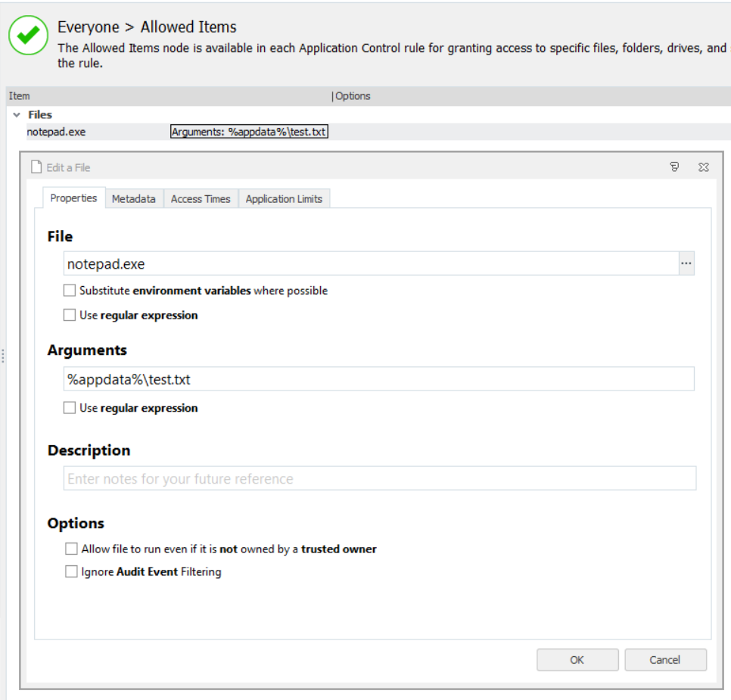This screenshot has width=731, height=700.
Task: Open the Application Limits tab
Action: pyautogui.click(x=284, y=198)
